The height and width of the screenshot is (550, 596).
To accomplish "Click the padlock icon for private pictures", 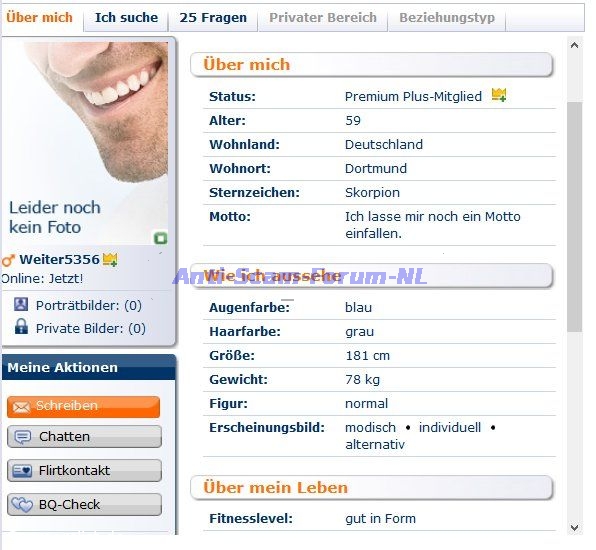I will click(21, 327).
